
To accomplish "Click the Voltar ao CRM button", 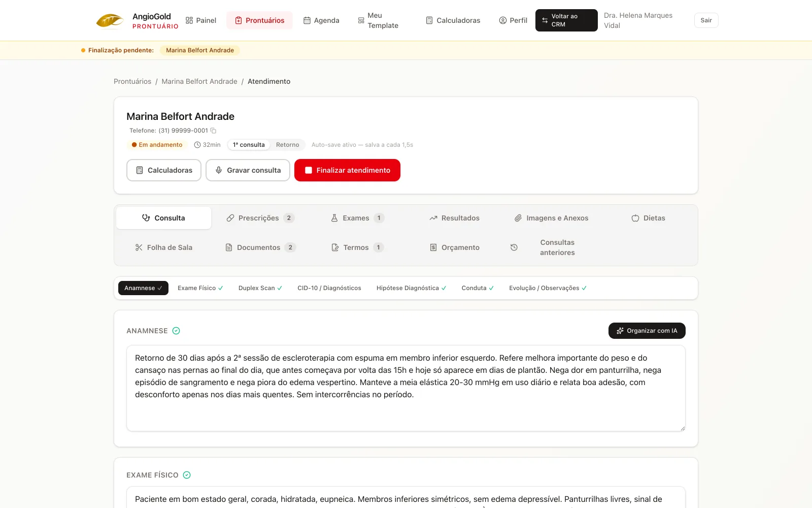I will coord(566,20).
